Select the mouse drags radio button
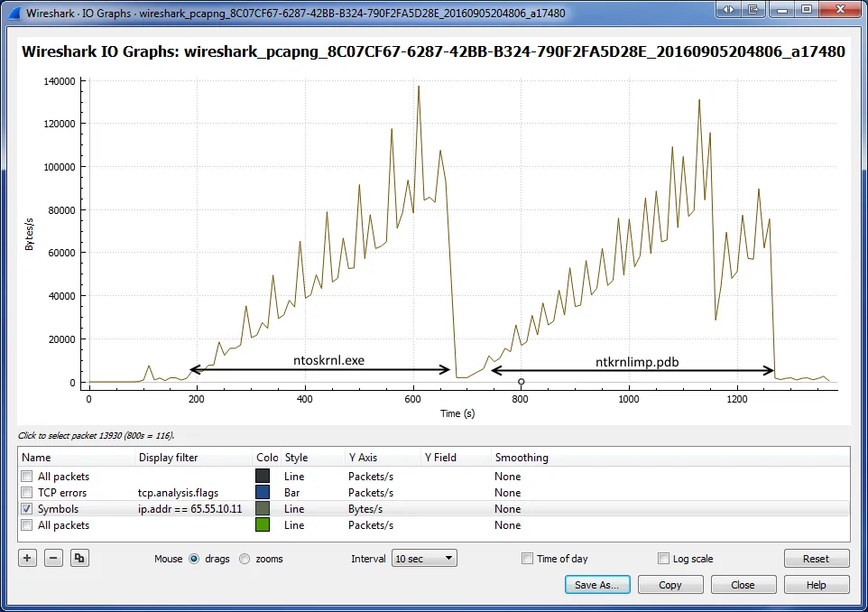 pyautogui.click(x=194, y=559)
